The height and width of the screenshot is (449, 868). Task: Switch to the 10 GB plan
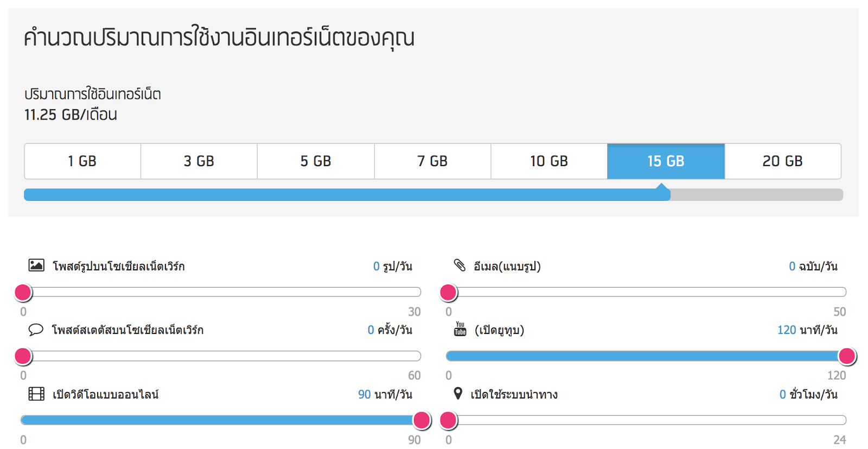549,161
